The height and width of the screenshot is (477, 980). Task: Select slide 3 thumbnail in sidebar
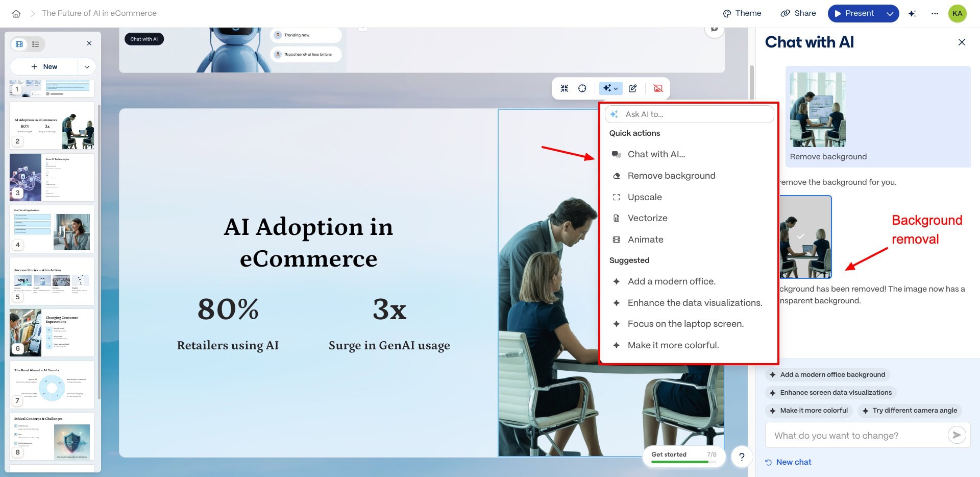(52, 177)
